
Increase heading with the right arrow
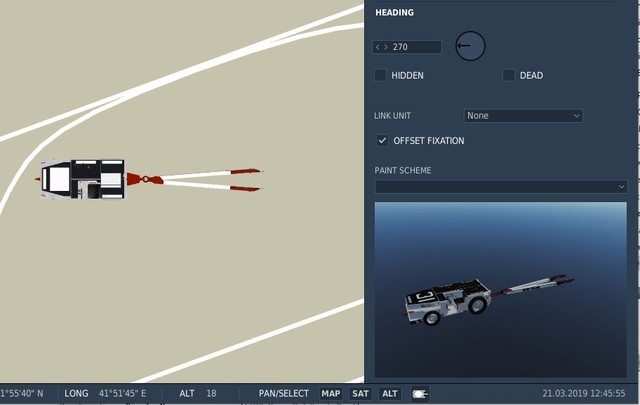[x=386, y=47]
